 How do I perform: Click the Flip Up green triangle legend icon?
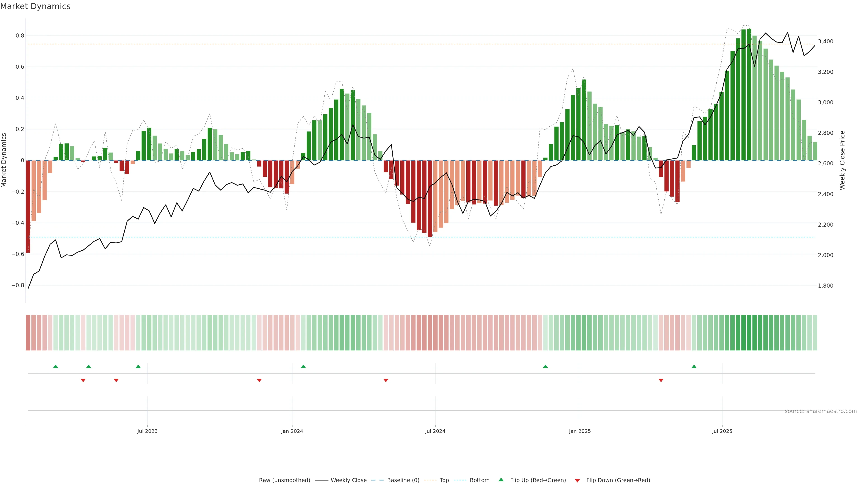[x=501, y=480]
